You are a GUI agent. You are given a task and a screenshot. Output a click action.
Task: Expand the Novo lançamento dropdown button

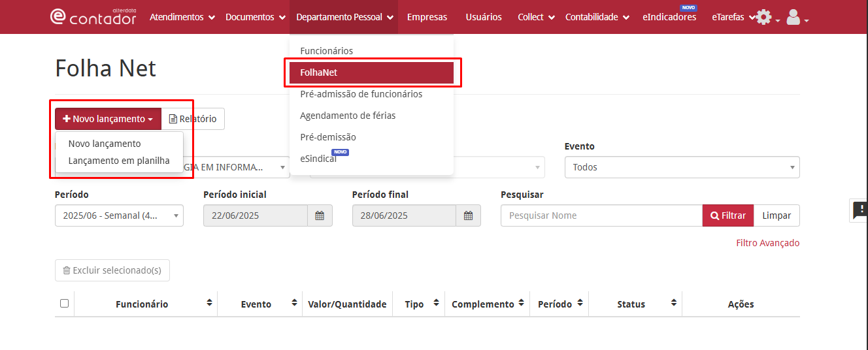[x=108, y=119]
